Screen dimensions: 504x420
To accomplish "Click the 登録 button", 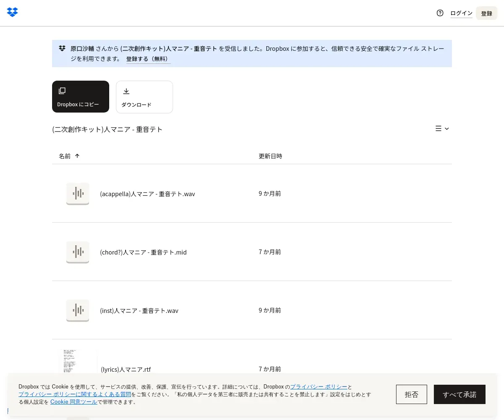I will coord(486,13).
